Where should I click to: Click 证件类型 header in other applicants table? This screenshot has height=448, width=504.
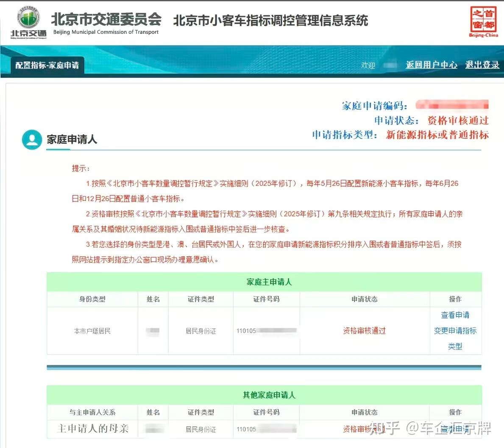pyautogui.click(x=201, y=412)
